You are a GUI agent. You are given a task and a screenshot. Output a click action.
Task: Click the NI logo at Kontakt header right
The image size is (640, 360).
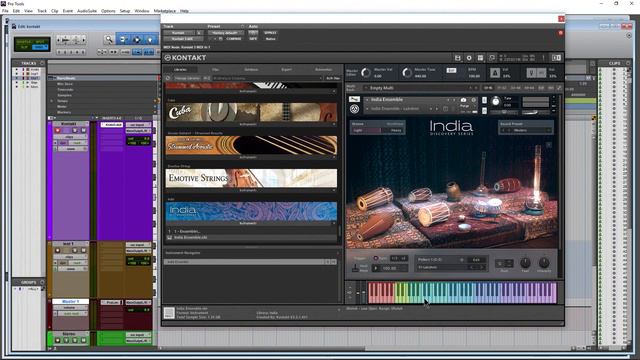556,58
